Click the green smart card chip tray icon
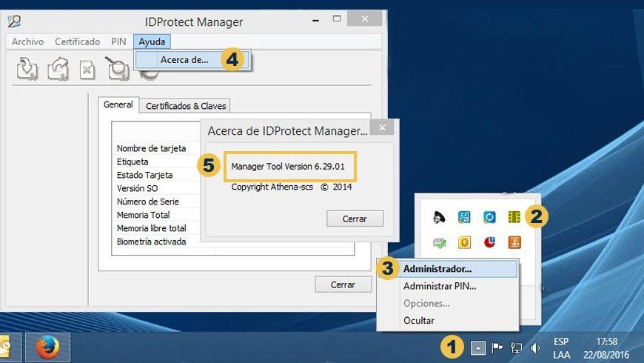Image resolution: width=644 pixels, height=363 pixels. [x=514, y=216]
